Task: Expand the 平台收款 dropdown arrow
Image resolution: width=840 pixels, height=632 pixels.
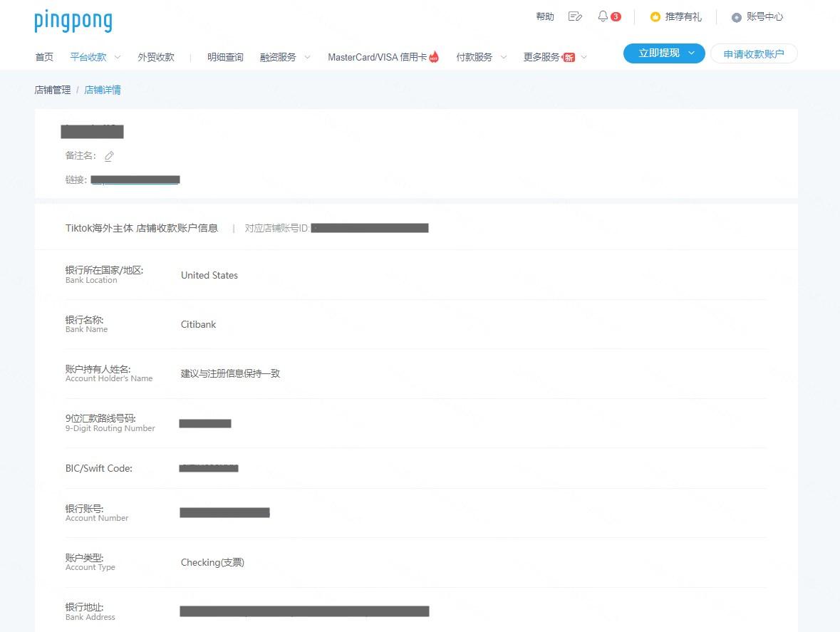Action: 118,57
